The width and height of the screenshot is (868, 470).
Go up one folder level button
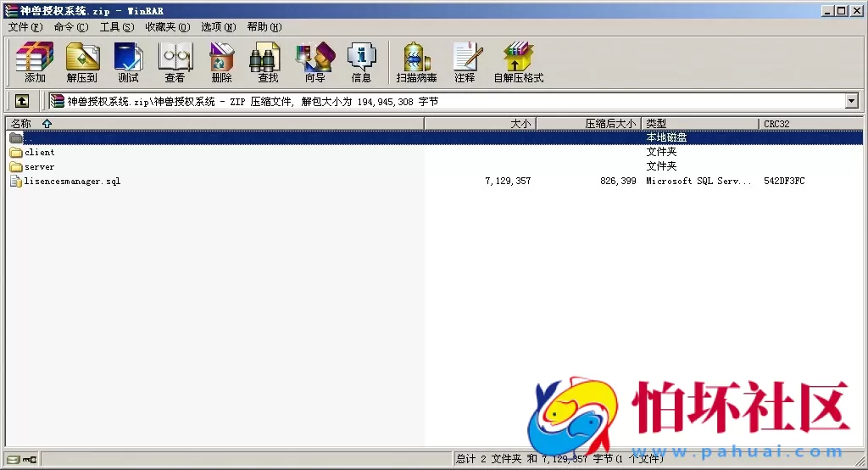pos(22,101)
